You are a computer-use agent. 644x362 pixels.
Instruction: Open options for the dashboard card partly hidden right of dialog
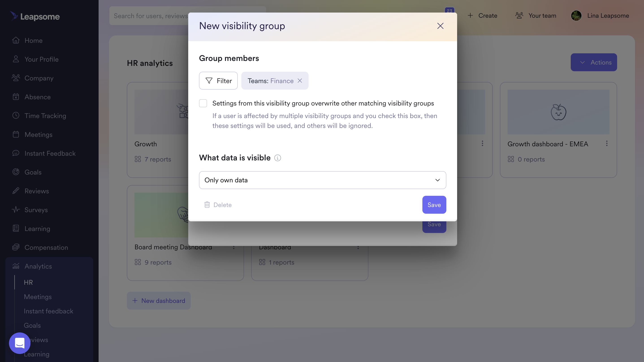pos(482,144)
